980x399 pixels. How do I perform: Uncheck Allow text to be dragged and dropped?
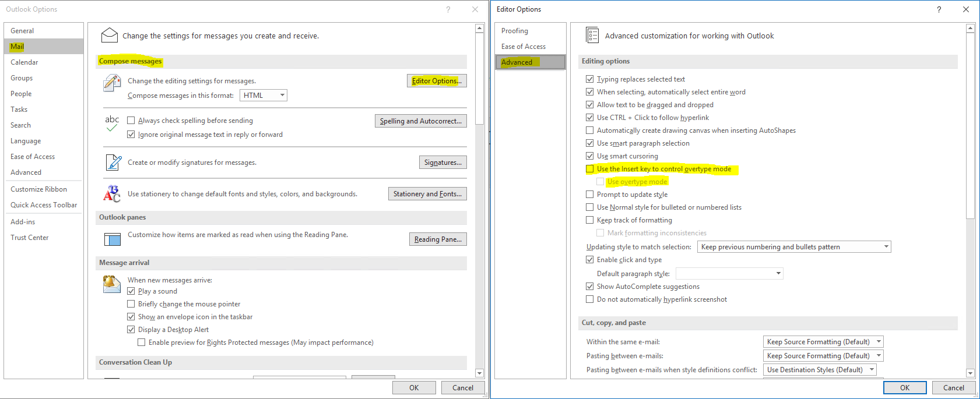coord(590,105)
